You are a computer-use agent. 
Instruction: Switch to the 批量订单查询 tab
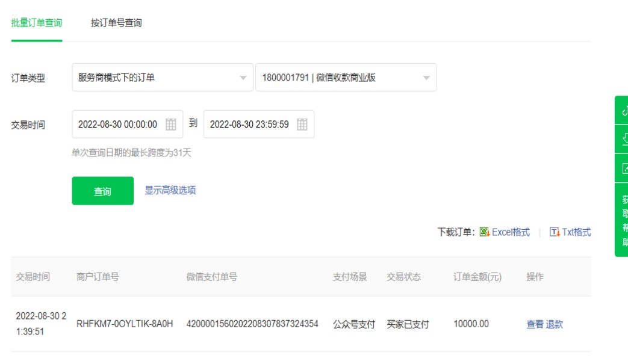click(x=37, y=23)
